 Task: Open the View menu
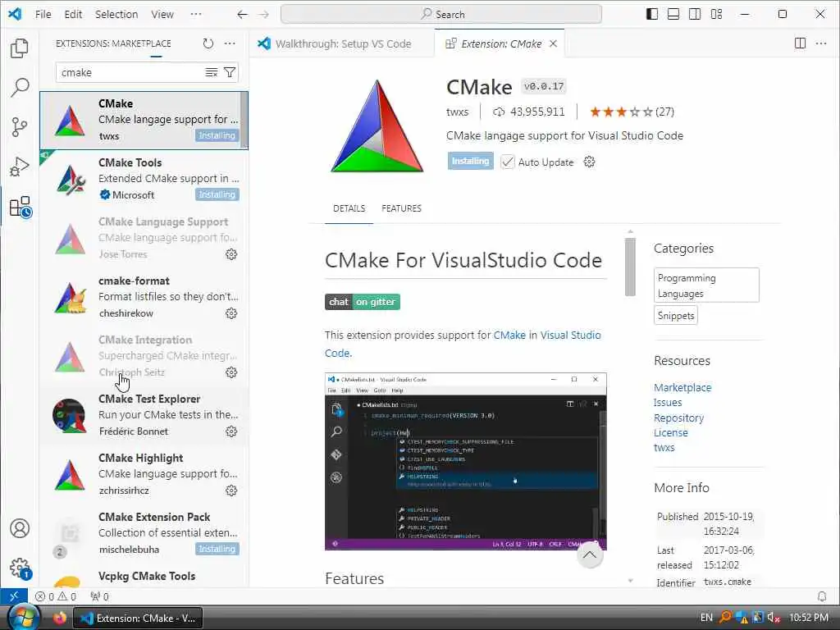point(162,15)
